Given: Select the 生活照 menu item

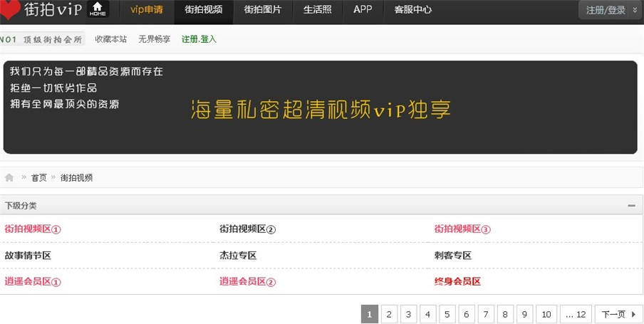Looking at the screenshot, I should click(317, 10).
